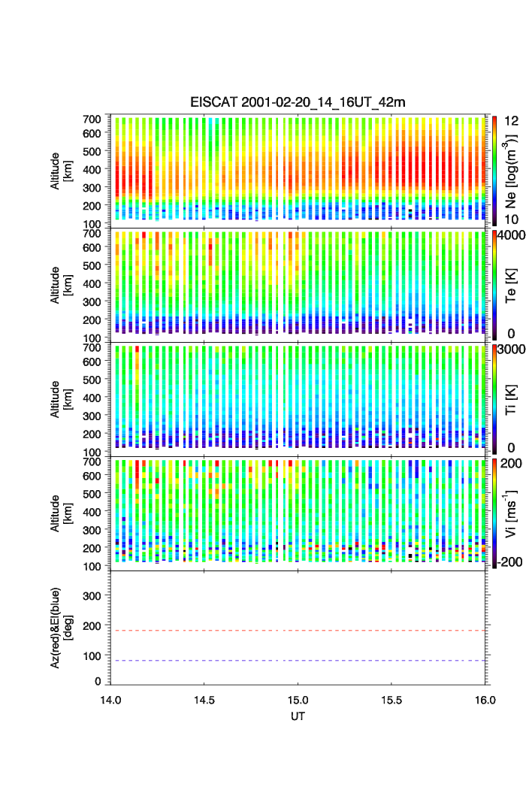Click the 15.0 tick label on time axis
The image size is (532, 799).
pos(298,700)
